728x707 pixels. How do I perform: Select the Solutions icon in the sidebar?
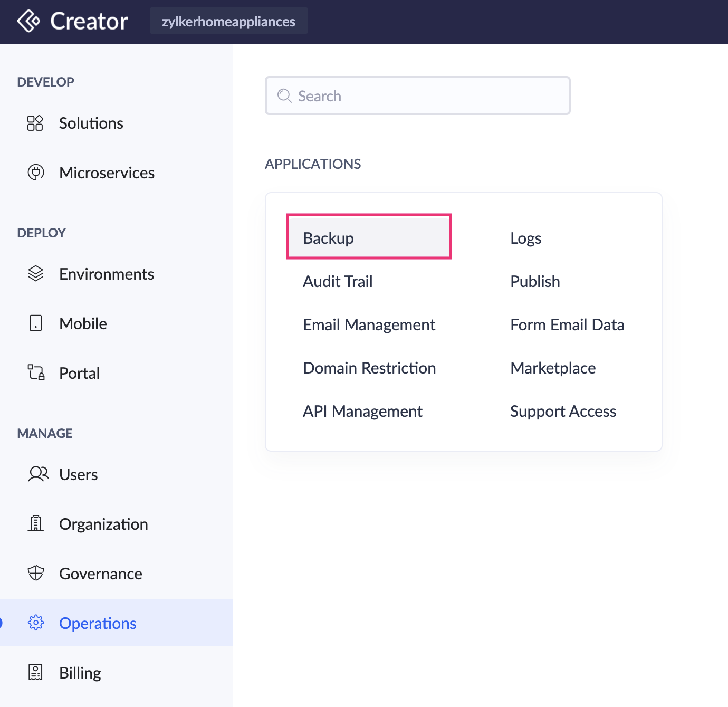tap(35, 123)
